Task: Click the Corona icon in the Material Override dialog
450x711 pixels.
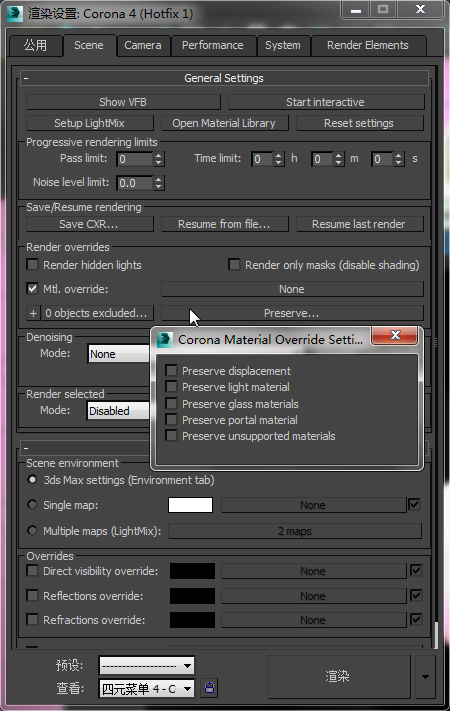Action: tap(165, 340)
